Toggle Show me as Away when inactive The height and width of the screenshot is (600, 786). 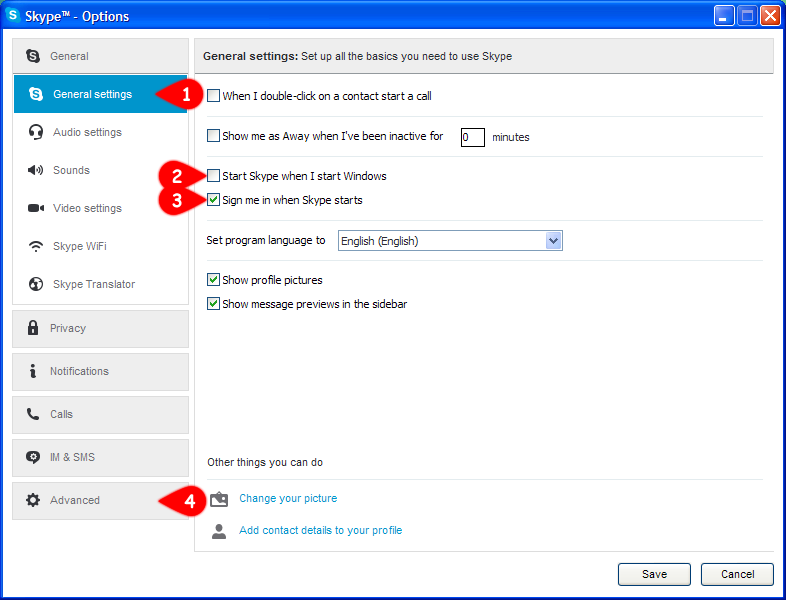[214, 136]
